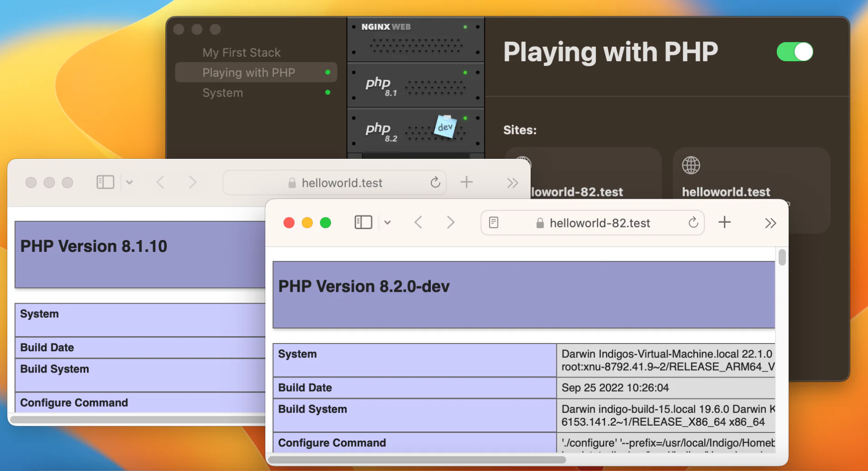868x471 pixels.
Task: Select Playing with PHP stack in sidebar
Action: pyautogui.click(x=249, y=73)
